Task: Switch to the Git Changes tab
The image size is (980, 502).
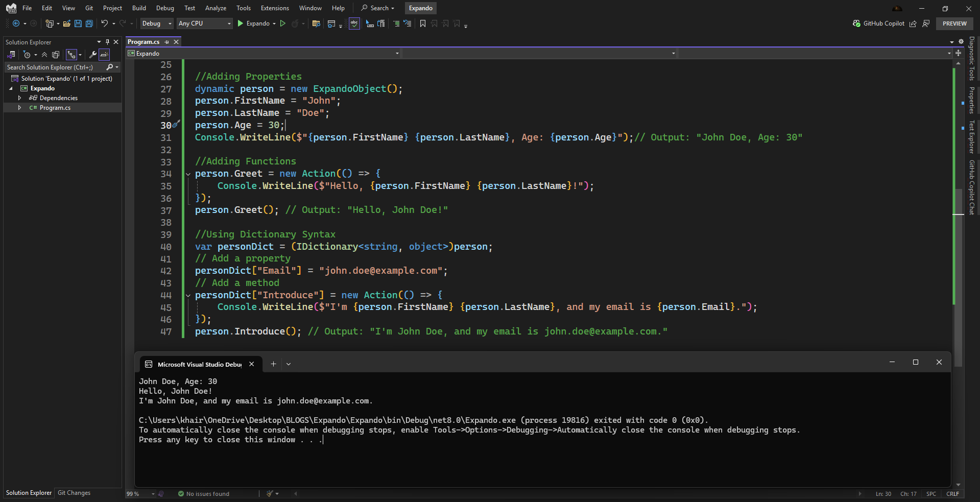Action: (74, 493)
